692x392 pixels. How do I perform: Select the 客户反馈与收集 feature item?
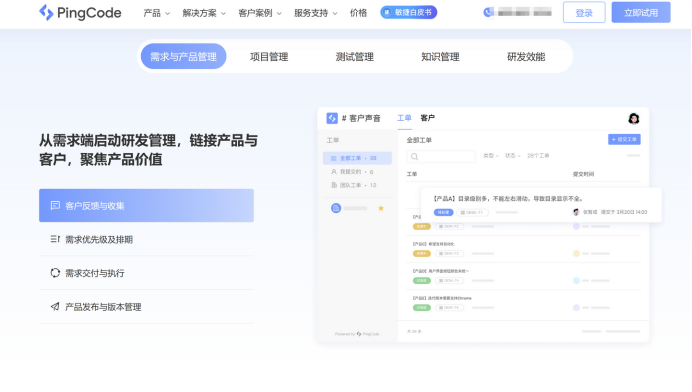coord(146,206)
